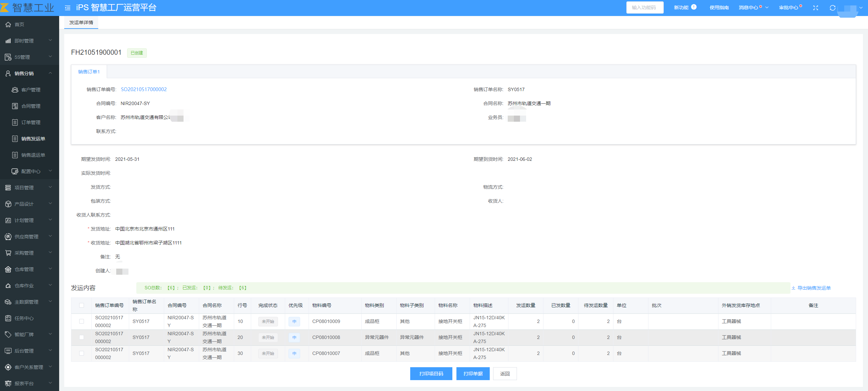
Task: Select the 发运单详情 page tab
Action: [x=81, y=22]
